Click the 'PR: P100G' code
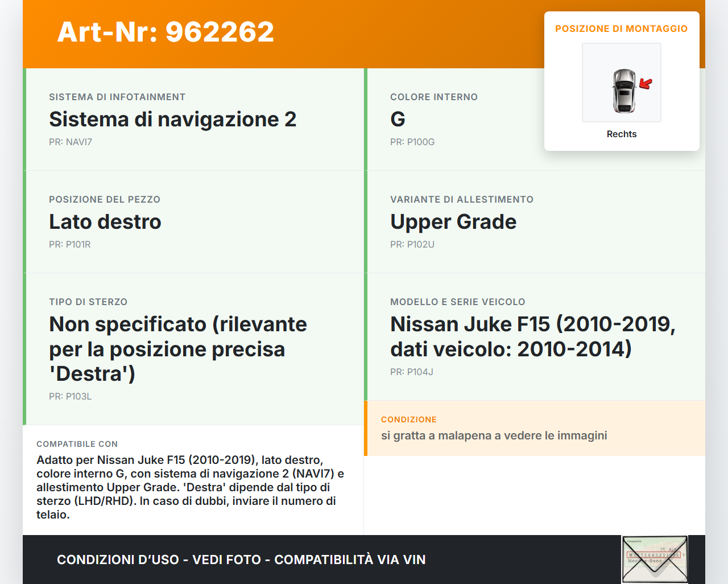 412,142
